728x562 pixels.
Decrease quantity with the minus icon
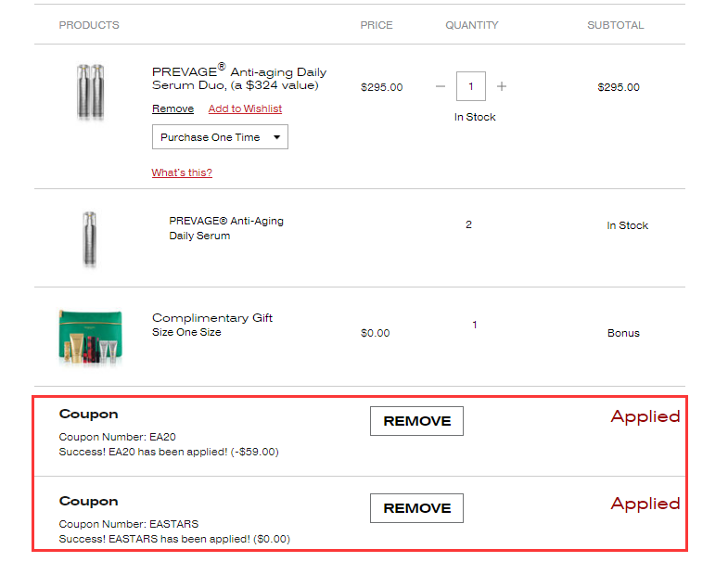point(441,87)
